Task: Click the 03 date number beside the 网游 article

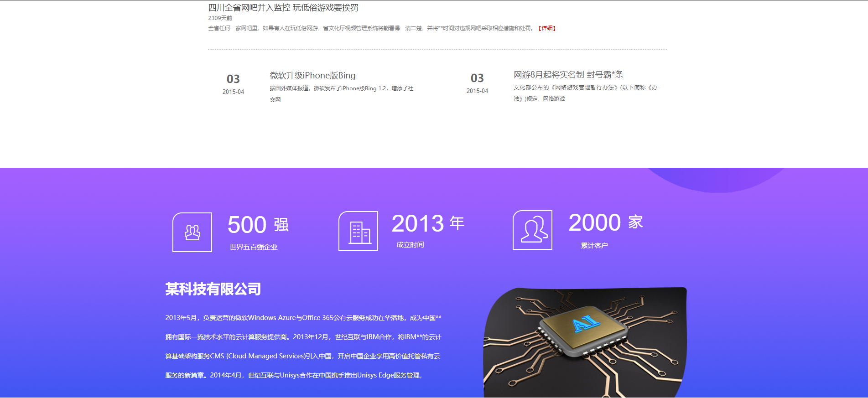Action: tap(477, 78)
